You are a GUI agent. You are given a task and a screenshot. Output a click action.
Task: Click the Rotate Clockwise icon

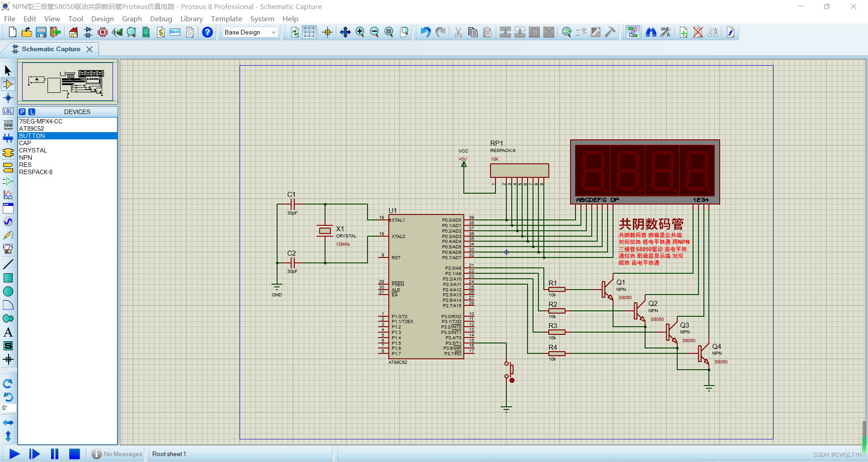pos(8,384)
